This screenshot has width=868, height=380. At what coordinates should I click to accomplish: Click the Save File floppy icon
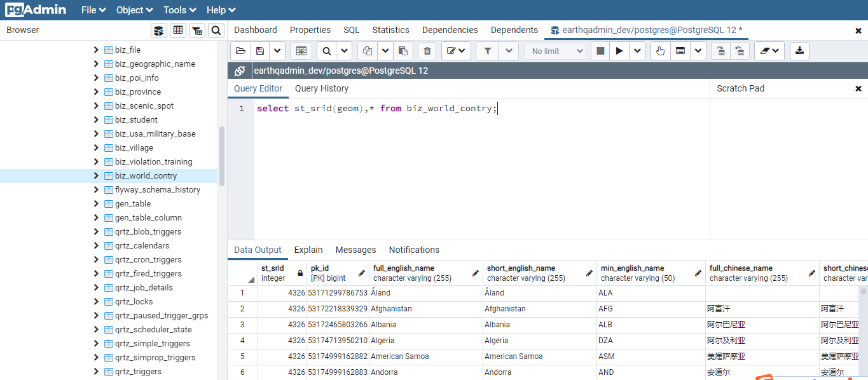[259, 51]
